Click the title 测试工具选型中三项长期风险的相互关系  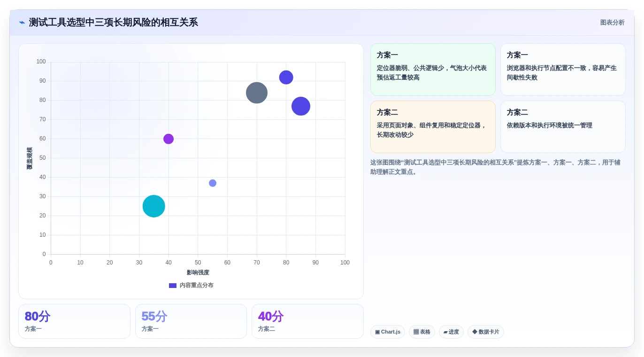pos(114,23)
